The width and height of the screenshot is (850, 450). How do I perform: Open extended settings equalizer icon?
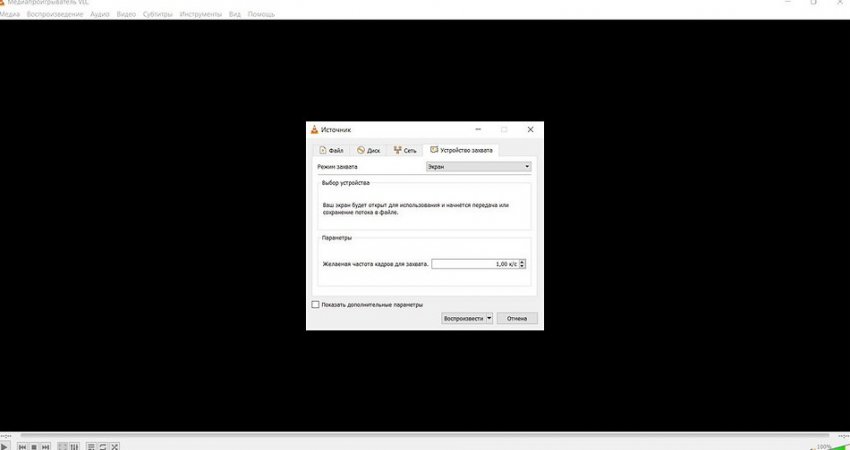tap(75, 446)
